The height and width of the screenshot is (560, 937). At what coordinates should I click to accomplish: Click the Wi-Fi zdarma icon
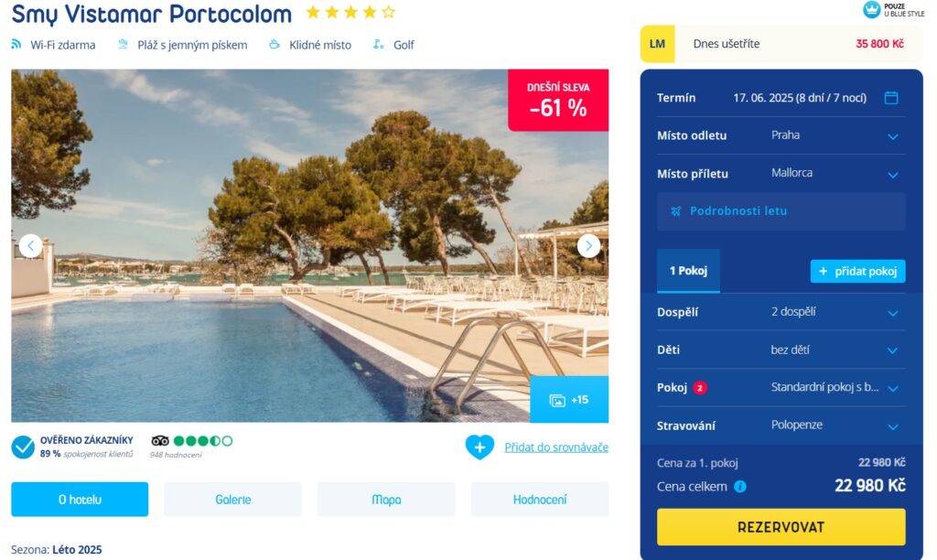(16, 44)
